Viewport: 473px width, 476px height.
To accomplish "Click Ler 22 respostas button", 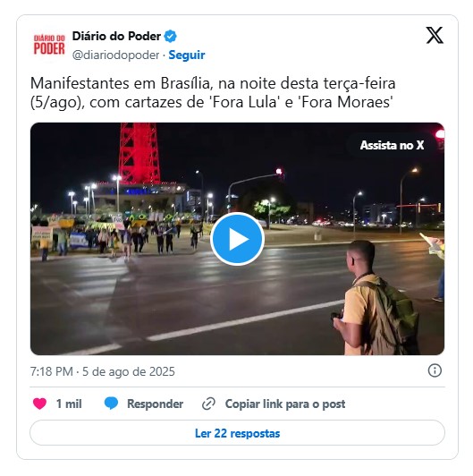I will [x=237, y=433].
